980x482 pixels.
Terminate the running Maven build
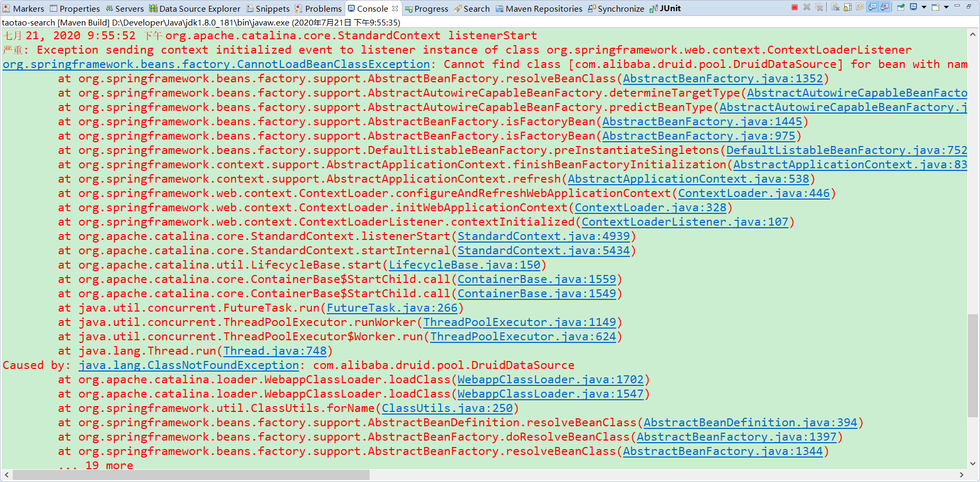[x=794, y=7]
